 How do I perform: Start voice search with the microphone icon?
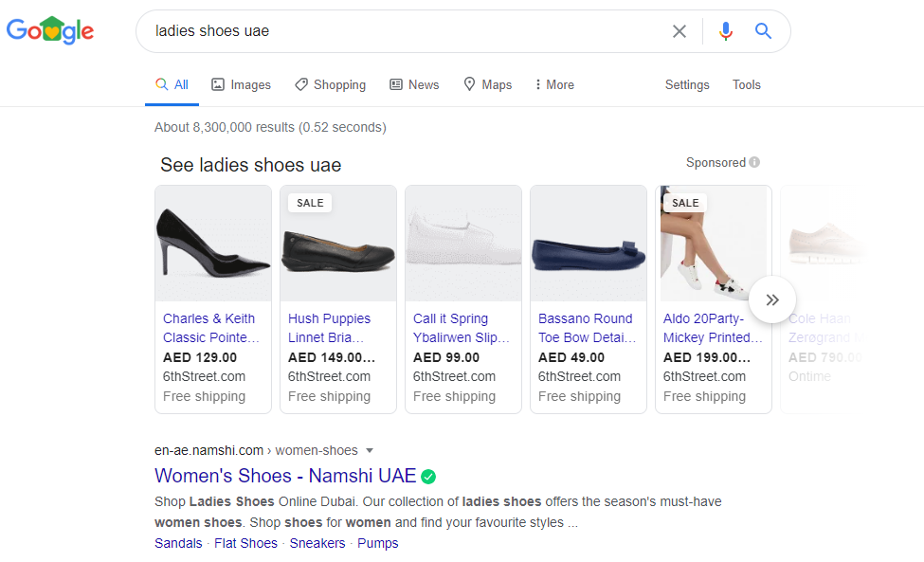pos(725,31)
